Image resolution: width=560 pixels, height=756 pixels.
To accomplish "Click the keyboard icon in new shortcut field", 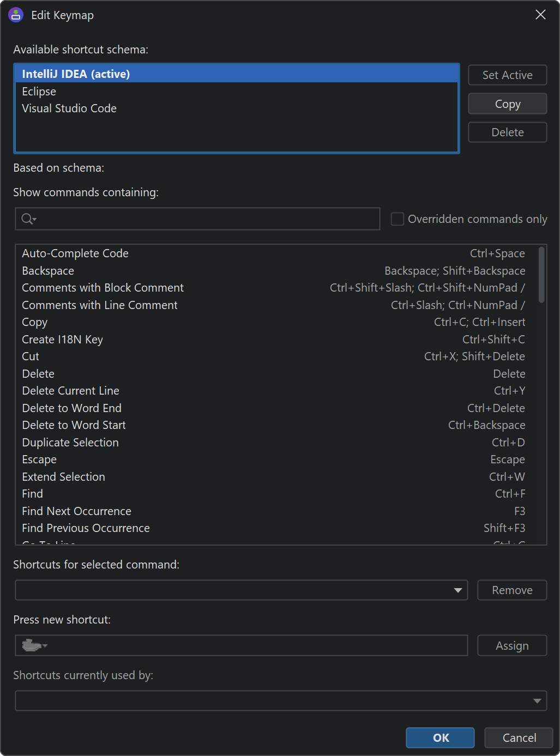I will click(33, 646).
